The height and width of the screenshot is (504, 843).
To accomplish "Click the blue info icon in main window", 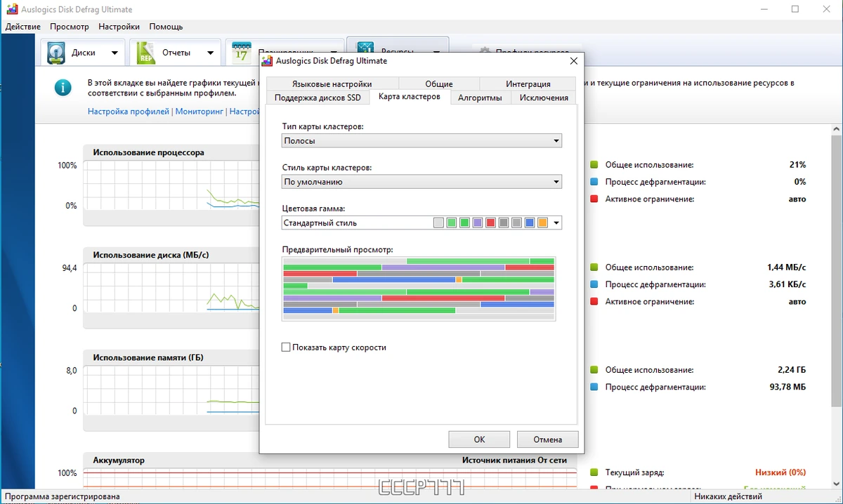I will pos(64,88).
